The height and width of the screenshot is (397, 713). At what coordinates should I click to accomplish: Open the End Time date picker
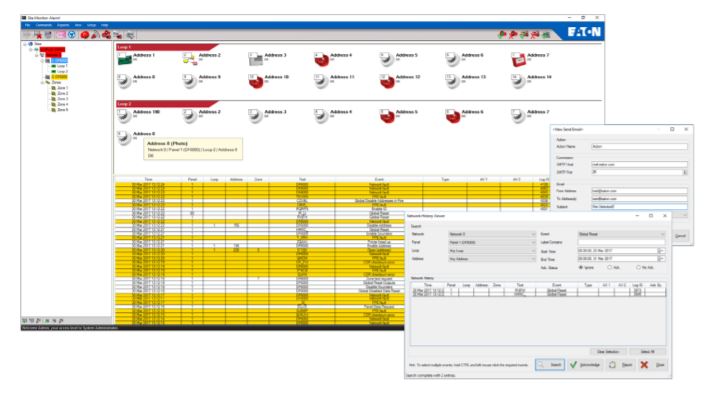point(661,259)
